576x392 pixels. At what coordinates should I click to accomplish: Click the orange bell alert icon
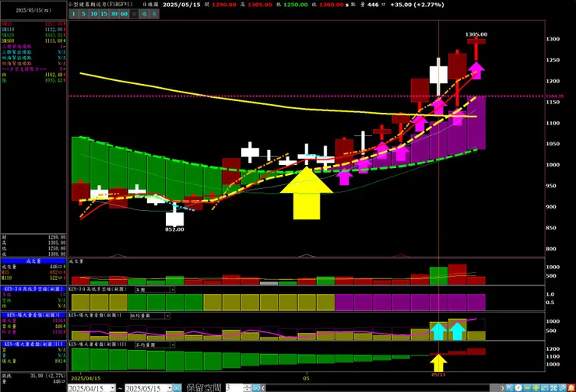571,388
